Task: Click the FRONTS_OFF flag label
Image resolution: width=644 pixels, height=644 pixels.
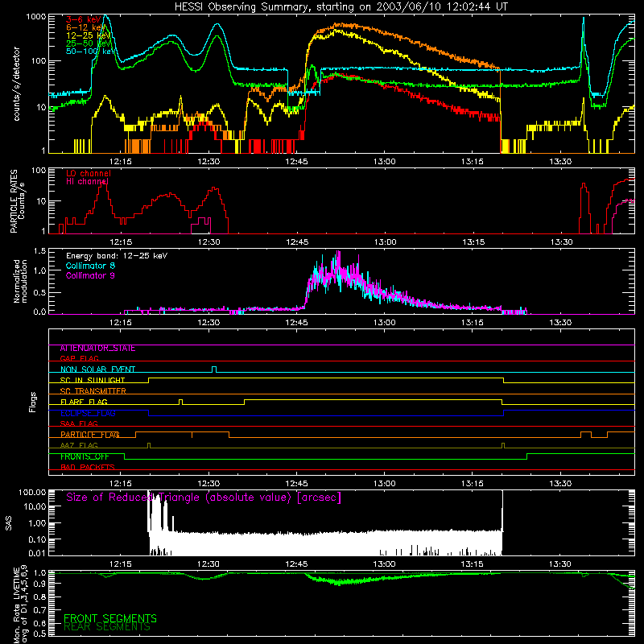Action: 85,456
